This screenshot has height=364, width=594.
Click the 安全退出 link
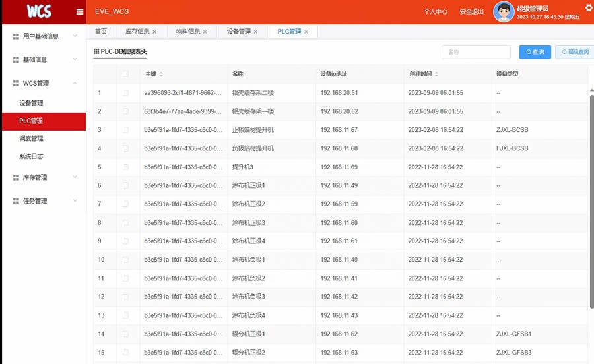(x=472, y=12)
